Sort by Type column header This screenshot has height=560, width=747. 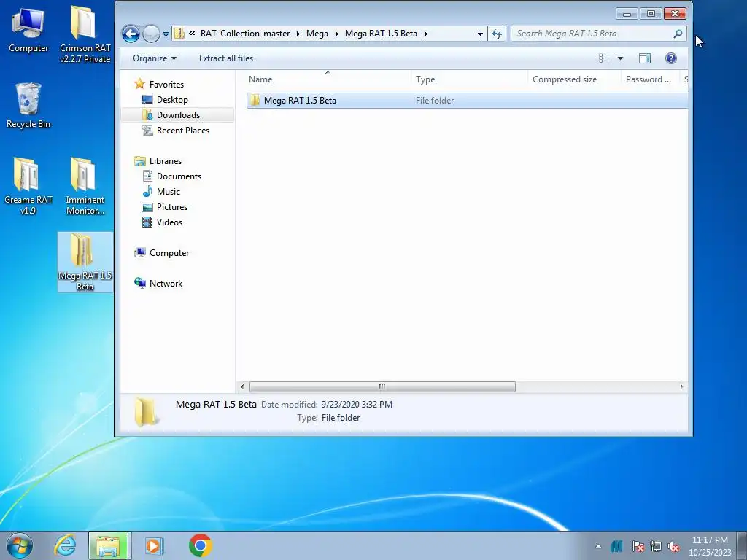tap(469, 79)
